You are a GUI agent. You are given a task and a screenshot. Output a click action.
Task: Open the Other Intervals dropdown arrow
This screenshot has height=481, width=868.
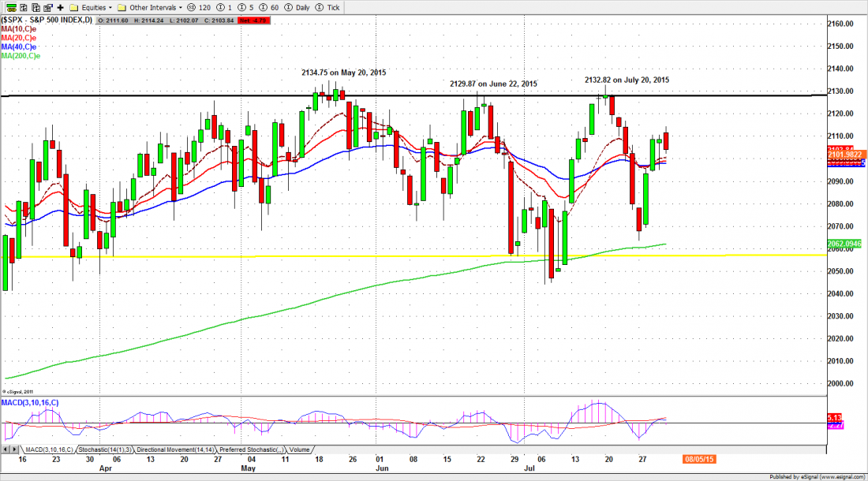click(181, 7)
